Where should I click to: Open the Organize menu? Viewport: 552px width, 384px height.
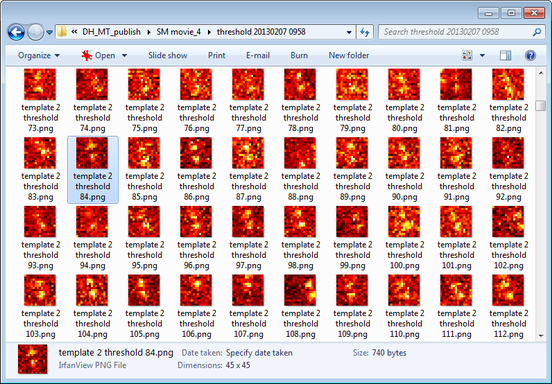click(x=39, y=56)
